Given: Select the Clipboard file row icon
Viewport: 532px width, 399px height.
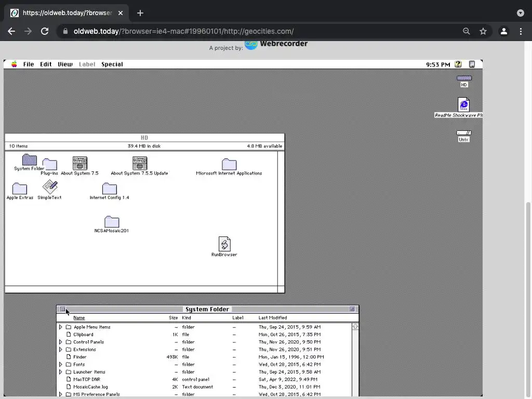Looking at the screenshot, I should point(69,335).
